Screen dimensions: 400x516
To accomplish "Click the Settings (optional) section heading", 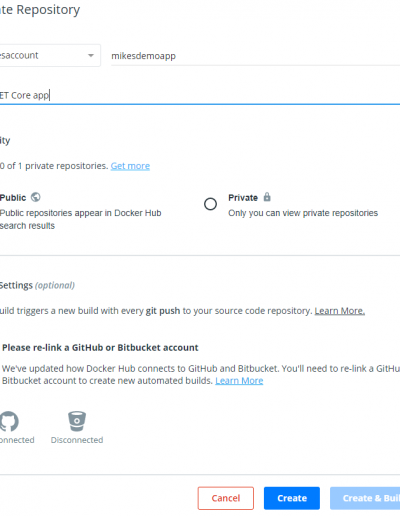I will pos(37,285).
